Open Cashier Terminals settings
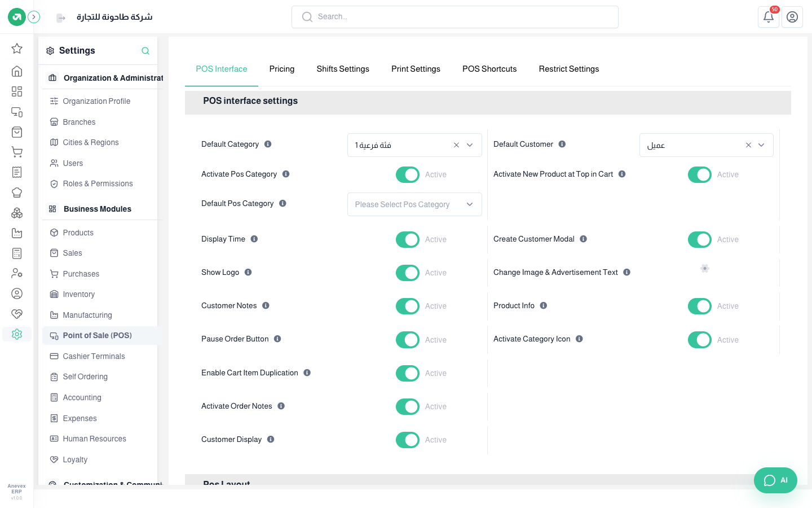Image resolution: width=812 pixels, height=508 pixels. (x=94, y=356)
